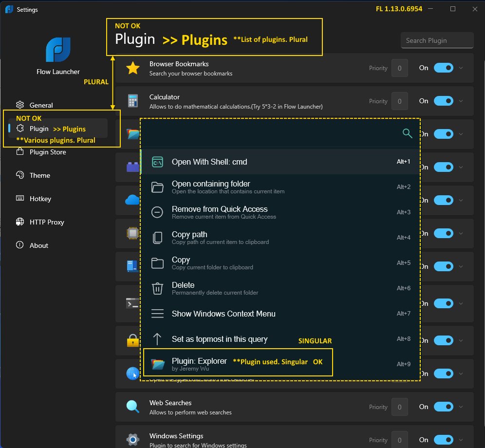
Task: Click the blue program window plugin icon
Action: click(132, 266)
